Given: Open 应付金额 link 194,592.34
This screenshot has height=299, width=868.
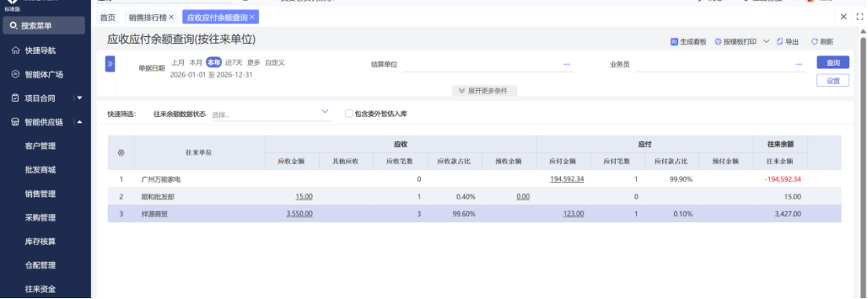Looking at the screenshot, I should pos(567,179).
